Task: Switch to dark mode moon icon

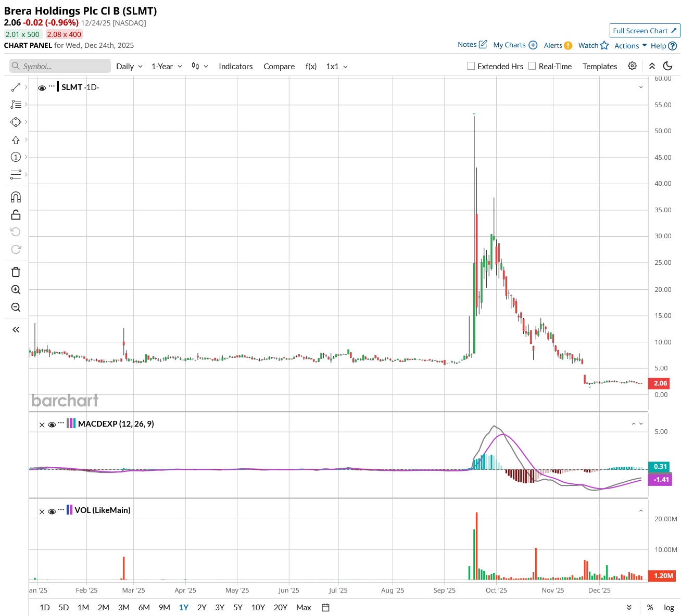Action: tap(668, 66)
